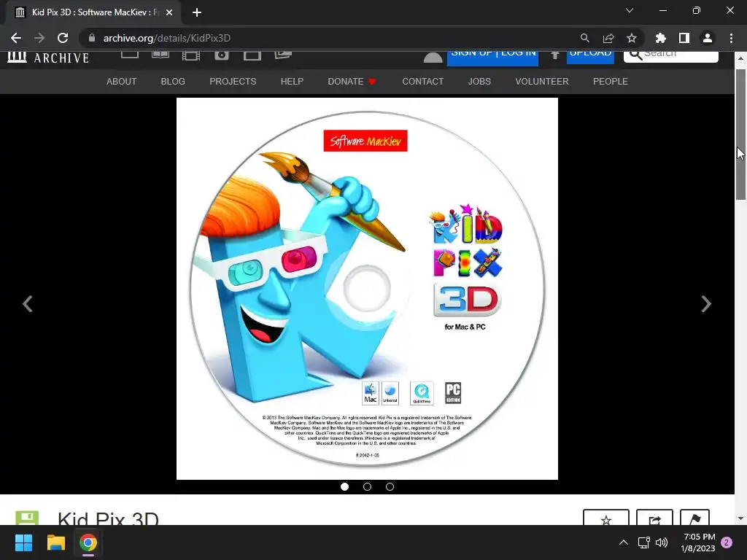Select second carousel dot indicator

click(368, 486)
